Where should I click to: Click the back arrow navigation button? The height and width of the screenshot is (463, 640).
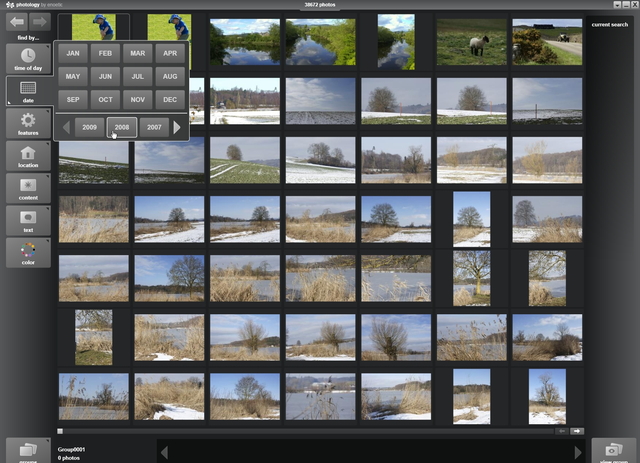coord(17,21)
